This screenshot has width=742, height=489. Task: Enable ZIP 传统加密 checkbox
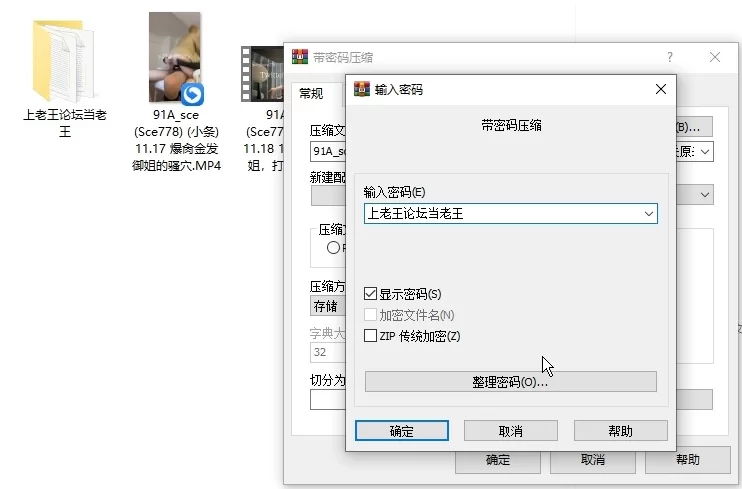click(x=371, y=336)
